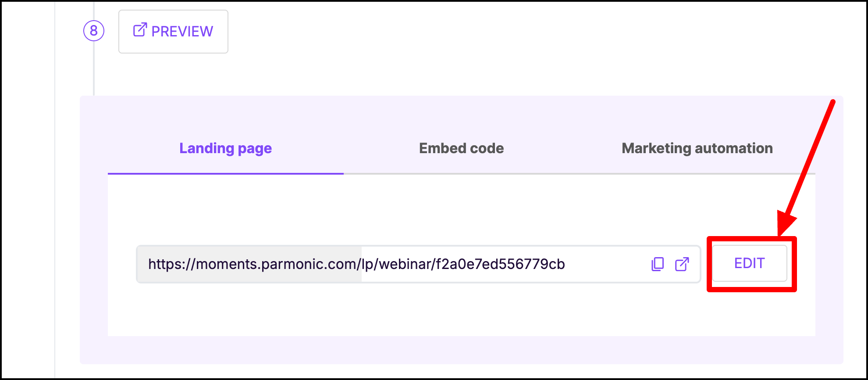Screen dimensions: 868x380
Task: Click the PREVIEW button
Action: click(x=173, y=32)
